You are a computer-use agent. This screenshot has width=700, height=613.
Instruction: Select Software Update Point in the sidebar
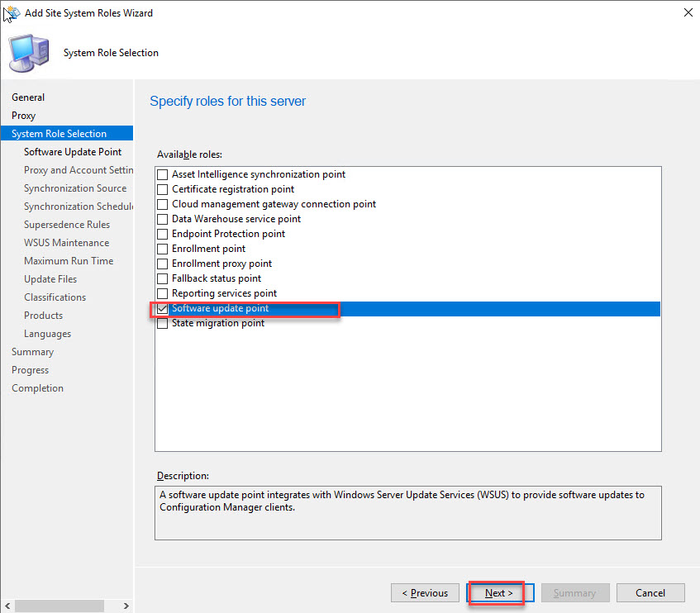[73, 152]
